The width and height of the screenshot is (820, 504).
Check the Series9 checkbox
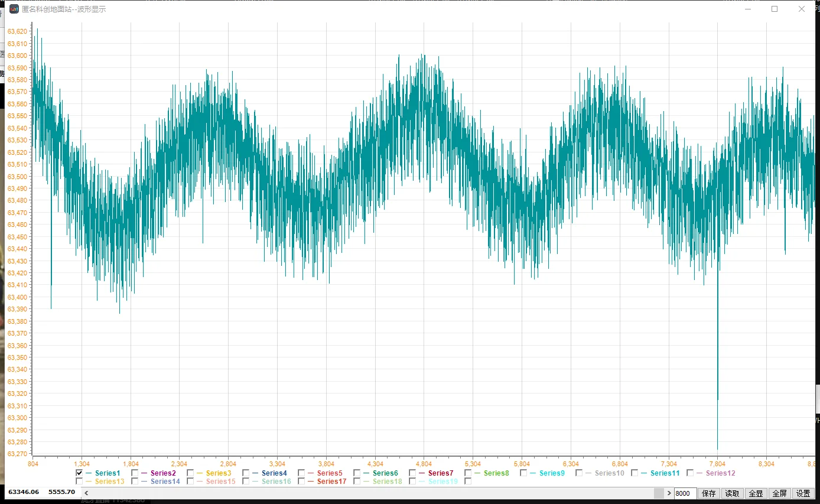click(523, 473)
